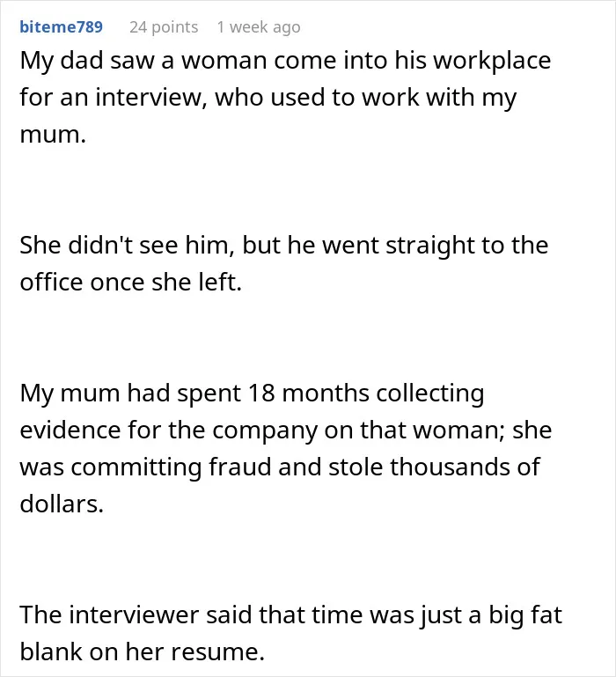Open the 1 week ago timestamp

(x=259, y=26)
